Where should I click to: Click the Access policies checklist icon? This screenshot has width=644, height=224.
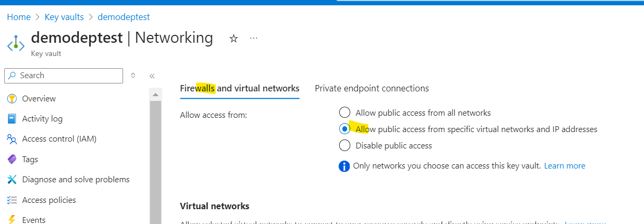[x=12, y=200]
